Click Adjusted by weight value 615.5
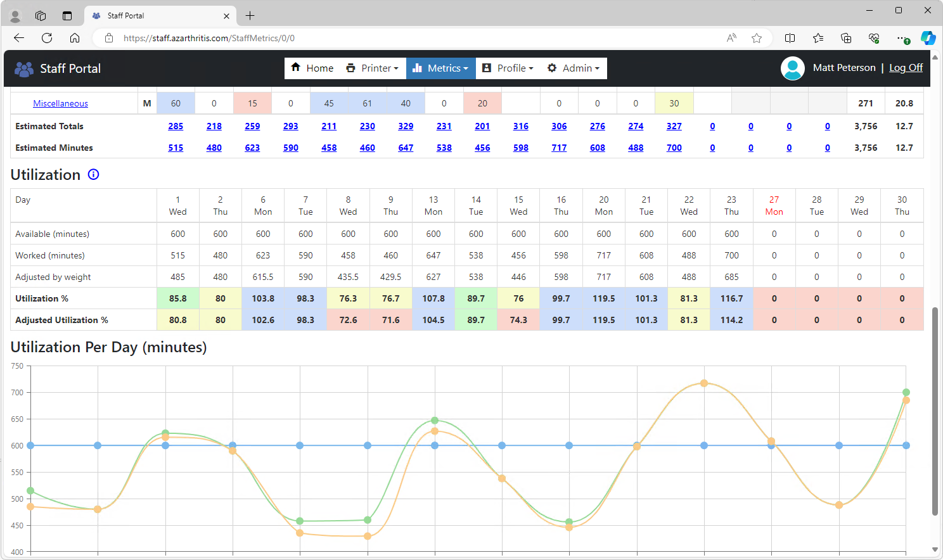The height and width of the screenshot is (560, 943). [x=263, y=277]
